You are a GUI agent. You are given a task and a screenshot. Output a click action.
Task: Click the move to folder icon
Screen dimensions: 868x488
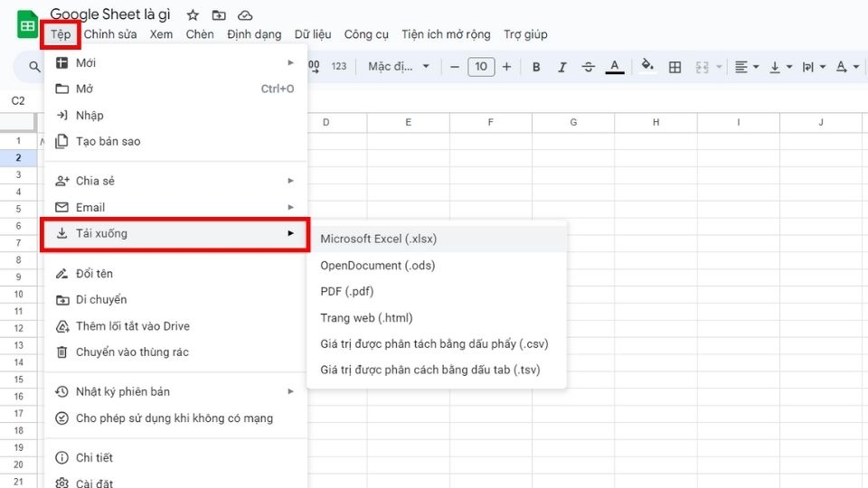point(219,15)
